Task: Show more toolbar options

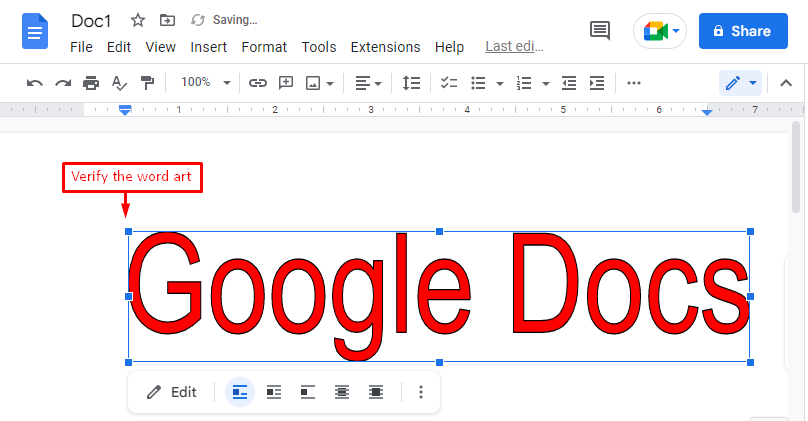Action: tap(634, 83)
